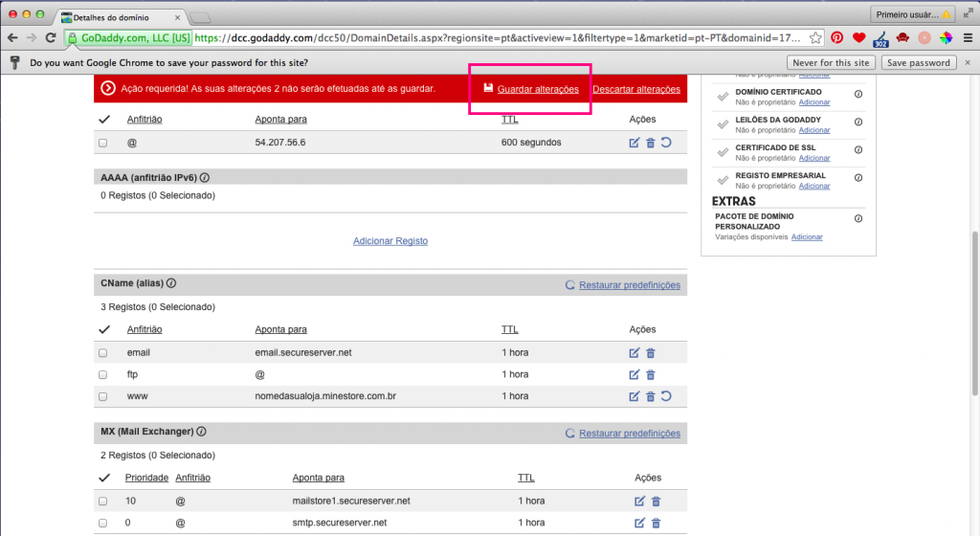
Task: Delete the ftp CNAME record
Action: coord(651,375)
